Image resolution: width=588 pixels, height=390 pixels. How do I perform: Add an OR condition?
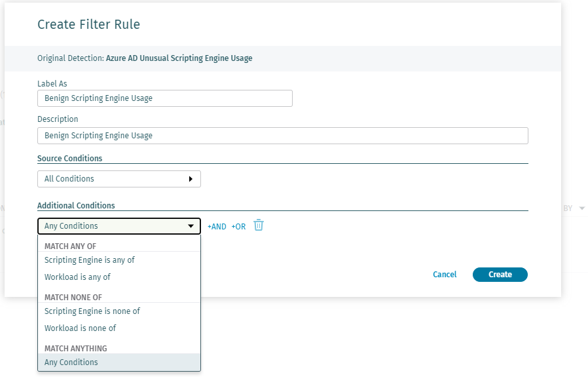[238, 227]
